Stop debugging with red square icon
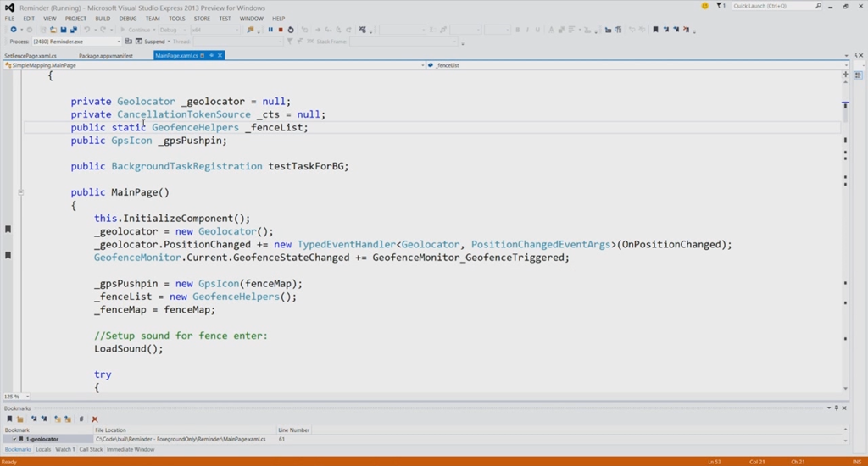The height and width of the screenshot is (466, 868). pyautogui.click(x=281, y=30)
